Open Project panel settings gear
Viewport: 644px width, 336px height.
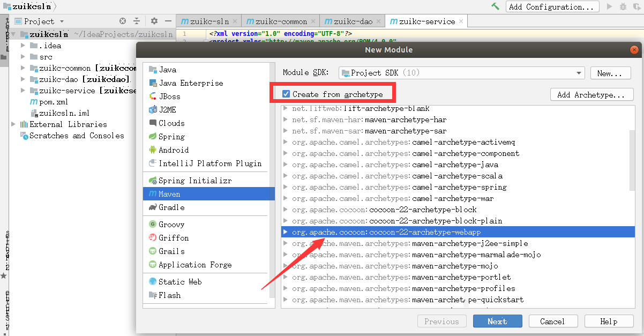click(154, 21)
